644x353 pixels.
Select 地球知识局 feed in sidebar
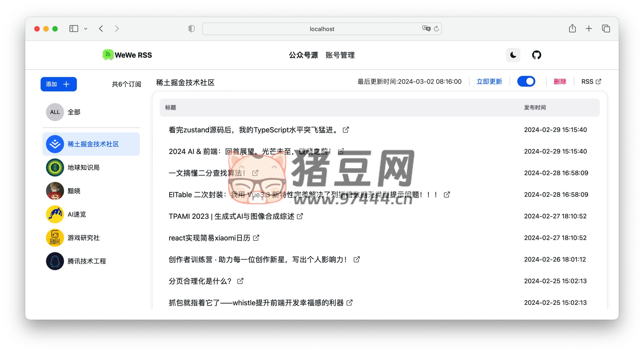tap(83, 168)
